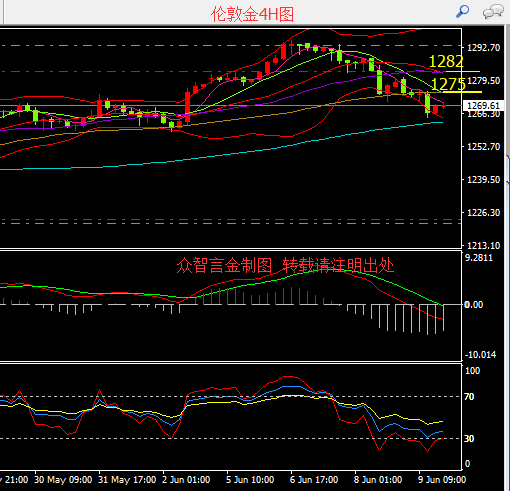Click the yellow 1275 level label

(448, 84)
